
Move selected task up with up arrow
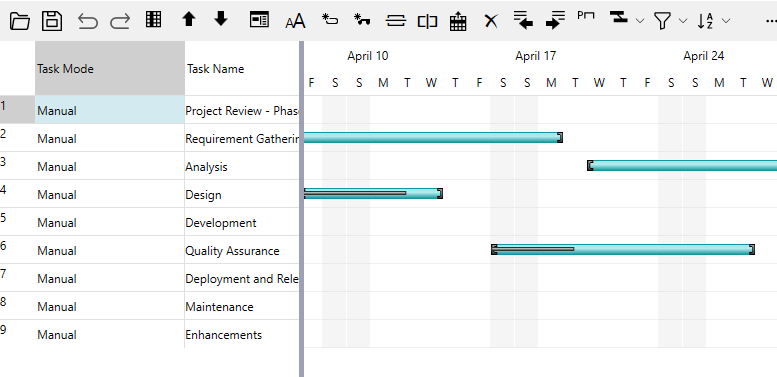189,19
